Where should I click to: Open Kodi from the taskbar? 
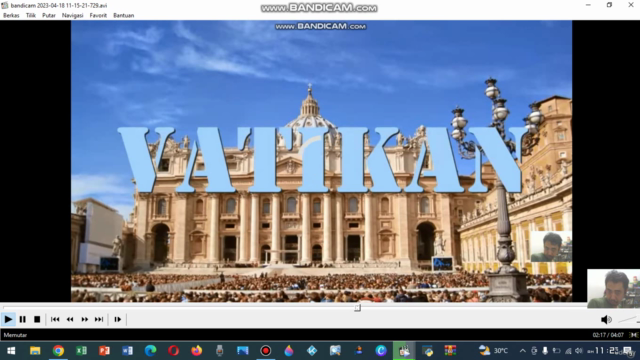tap(312, 351)
